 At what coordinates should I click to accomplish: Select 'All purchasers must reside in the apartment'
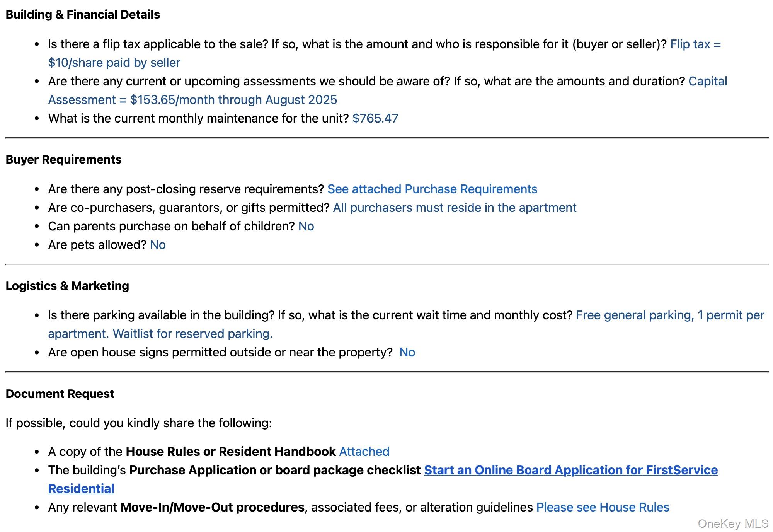coord(455,208)
